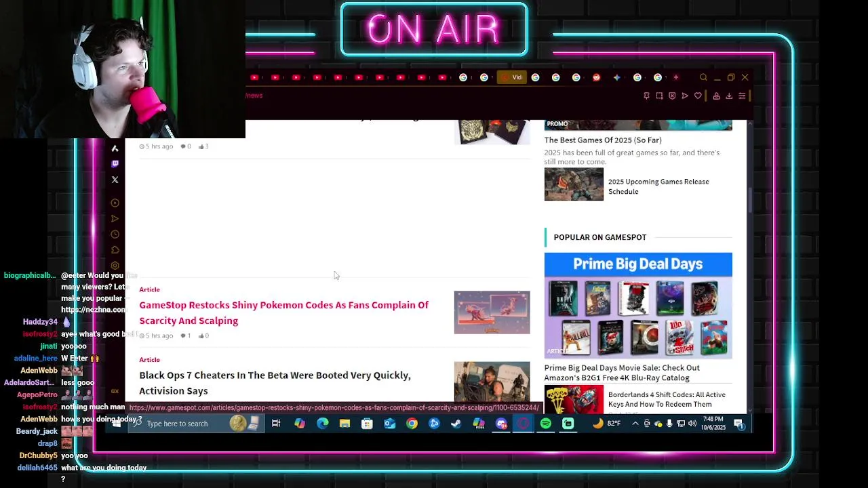
Task: Click the 2025 Upcoming Games thumbnail
Action: (x=574, y=184)
